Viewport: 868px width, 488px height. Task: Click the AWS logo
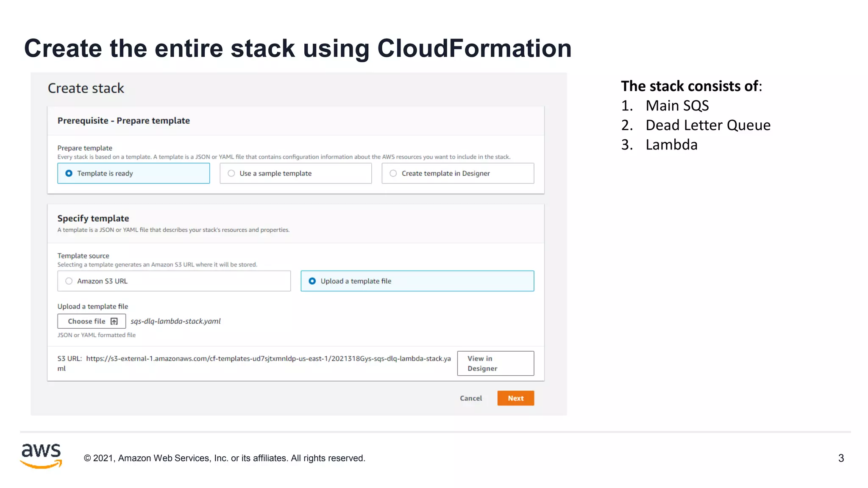pyautogui.click(x=41, y=456)
